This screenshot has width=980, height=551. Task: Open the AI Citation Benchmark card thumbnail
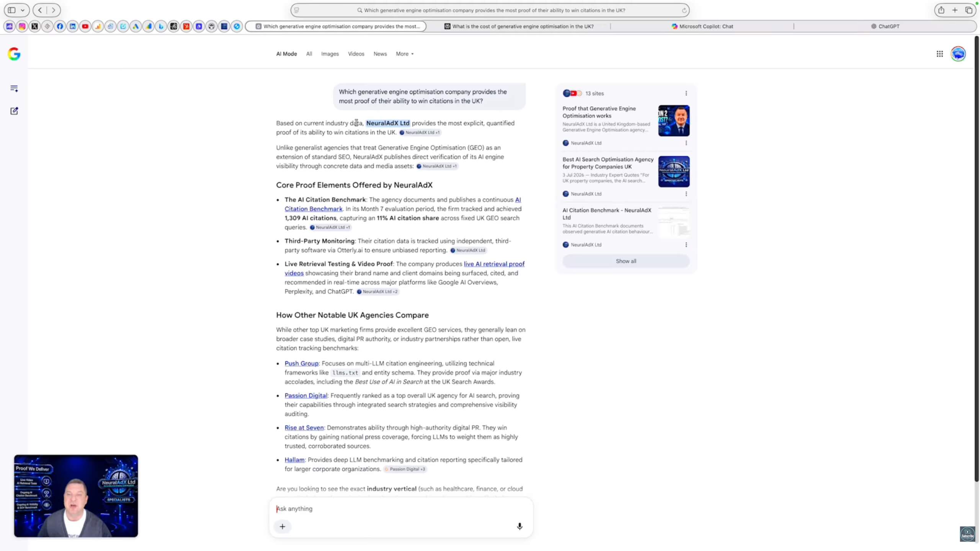tap(674, 222)
